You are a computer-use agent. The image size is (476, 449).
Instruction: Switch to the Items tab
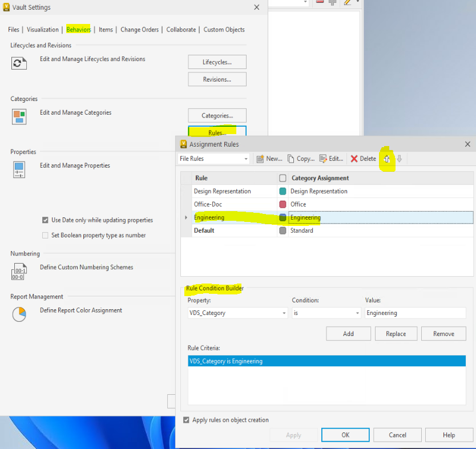pyautogui.click(x=106, y=29)
